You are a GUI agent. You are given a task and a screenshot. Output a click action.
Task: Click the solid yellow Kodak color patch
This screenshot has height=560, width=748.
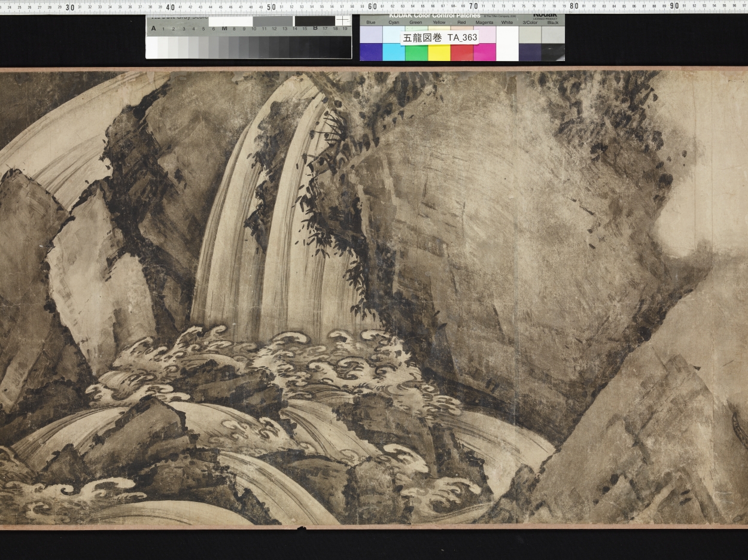pos(439,52)
